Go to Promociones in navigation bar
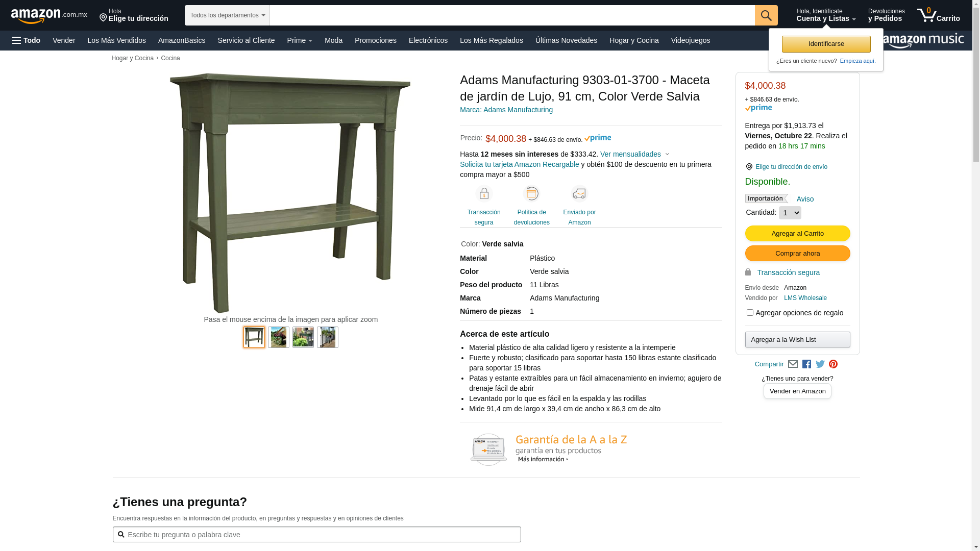This screenshot has width=980, height=551. 376,40
